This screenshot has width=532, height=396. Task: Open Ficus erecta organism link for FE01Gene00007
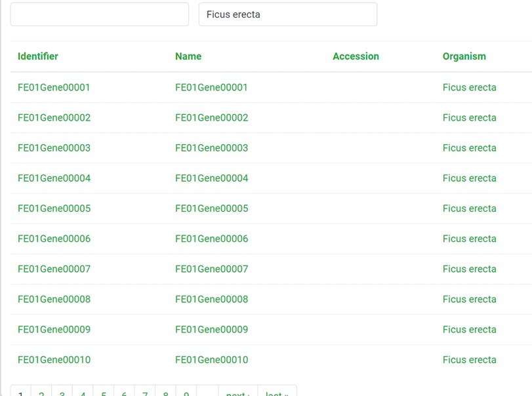tap(469, 269)
